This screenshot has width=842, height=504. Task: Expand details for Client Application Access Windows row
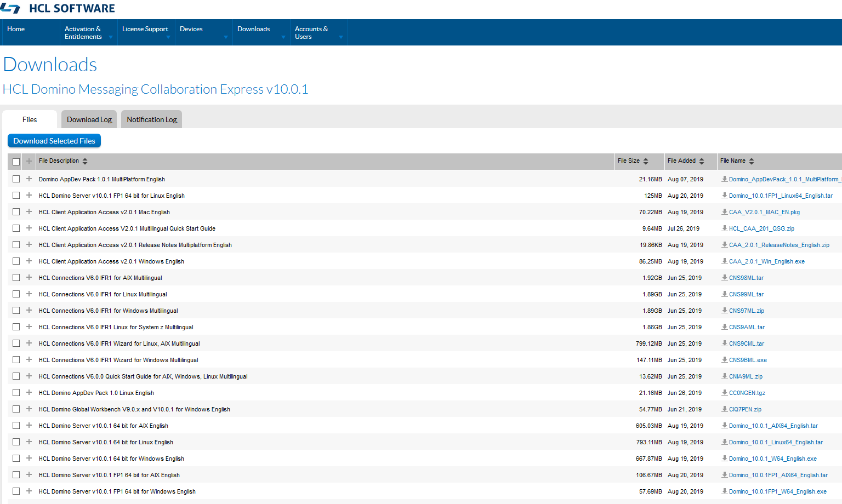pyautogui.click(x=29, y=261)
